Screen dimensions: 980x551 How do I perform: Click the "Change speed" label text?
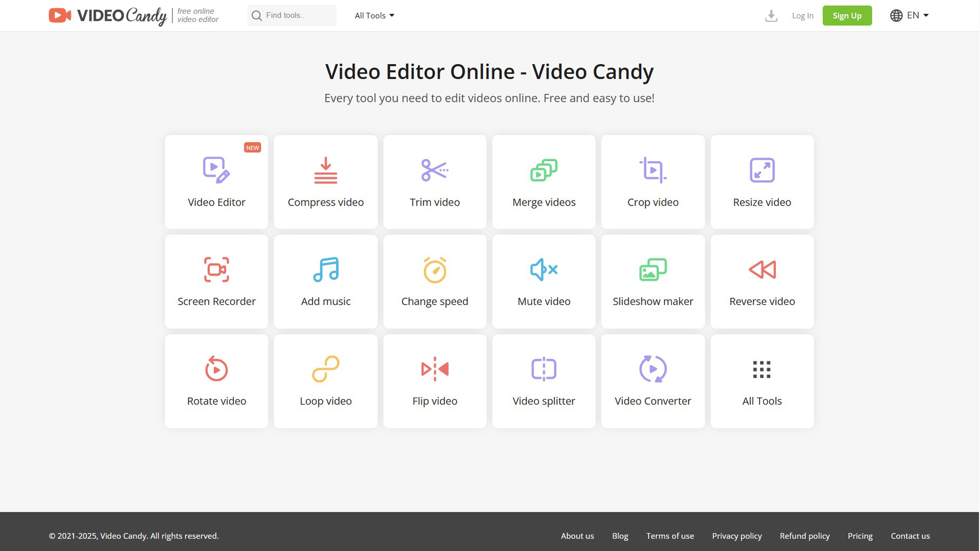click(x=435, y=301)
